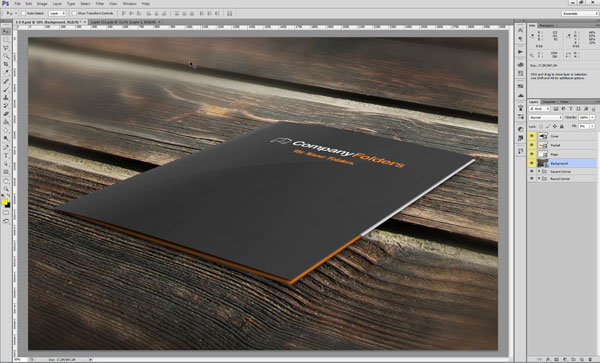Viewport: 600px width, 363px height.
Task: Open the blend mode Normal dropdown
Action: 546,117
